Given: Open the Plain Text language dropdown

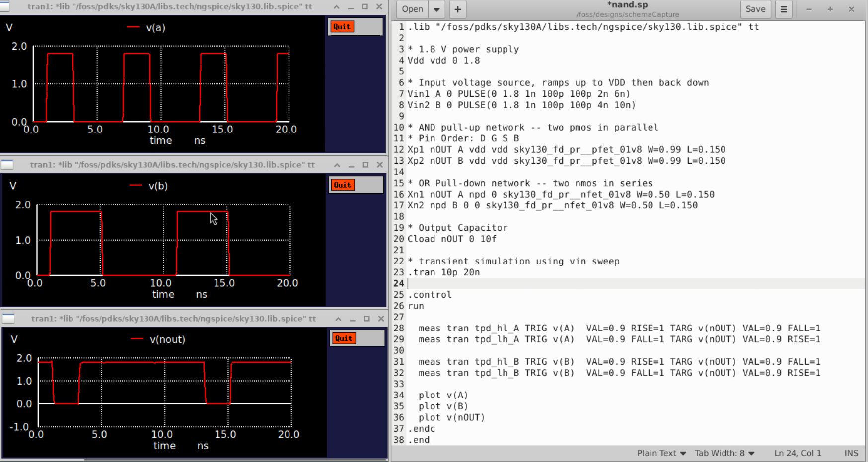Looking at the screenshot, I should (661, 453).
